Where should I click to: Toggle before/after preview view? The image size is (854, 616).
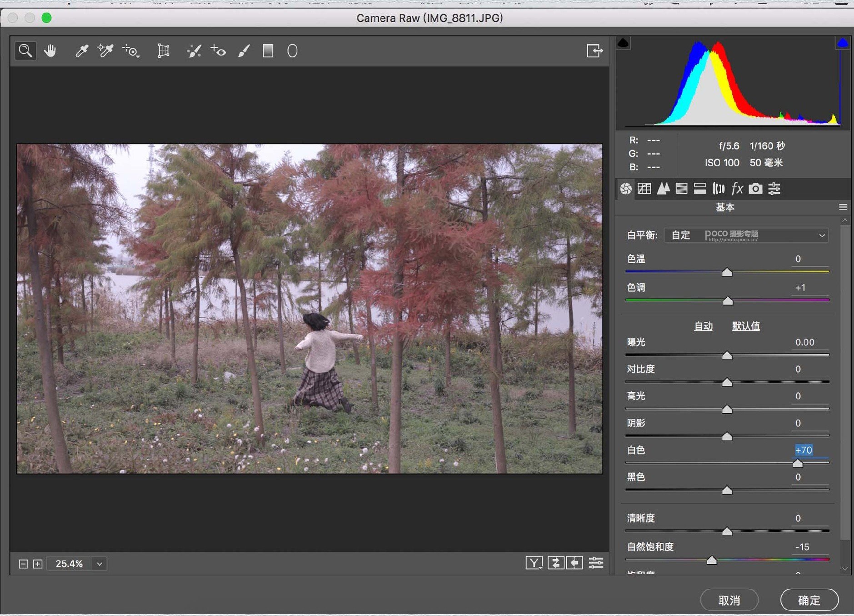[534, 563]
